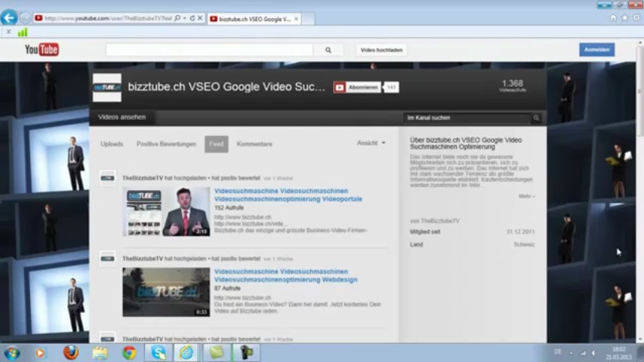Viewport: 644px width, 362px height.
Task: Click the IE home icon
Action: tap(613, 18)
